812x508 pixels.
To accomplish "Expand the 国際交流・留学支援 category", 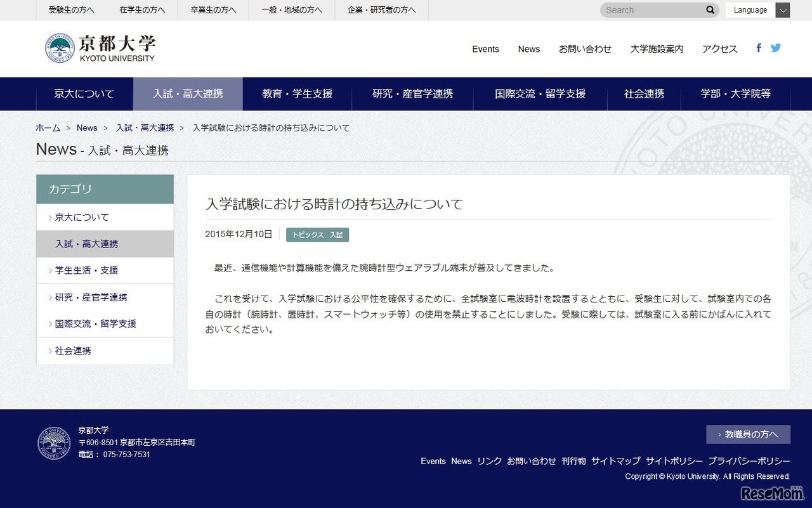I will click(50, 323).
